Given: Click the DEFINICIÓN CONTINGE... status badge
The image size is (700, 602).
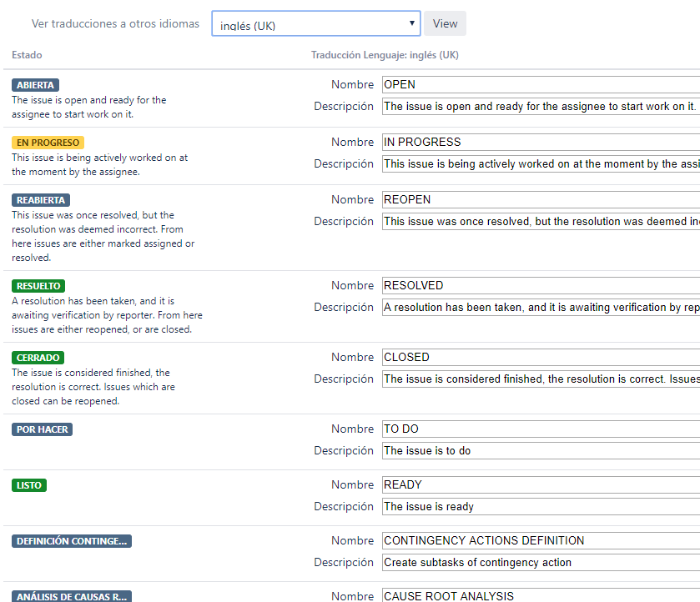Looking at the screenshot, I should pyautogui.click(x=72, y=541).
